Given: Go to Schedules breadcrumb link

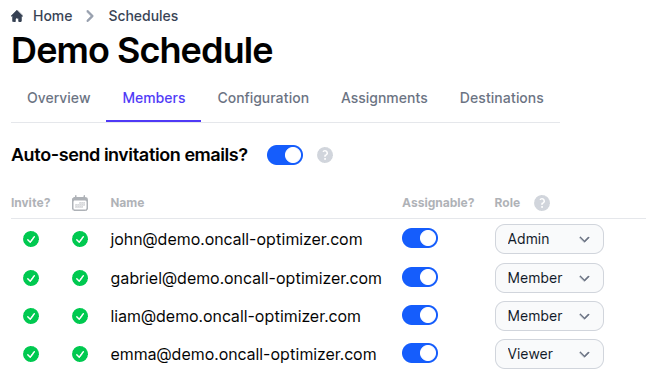Looking at the screenshot, I should click(143, 16).
